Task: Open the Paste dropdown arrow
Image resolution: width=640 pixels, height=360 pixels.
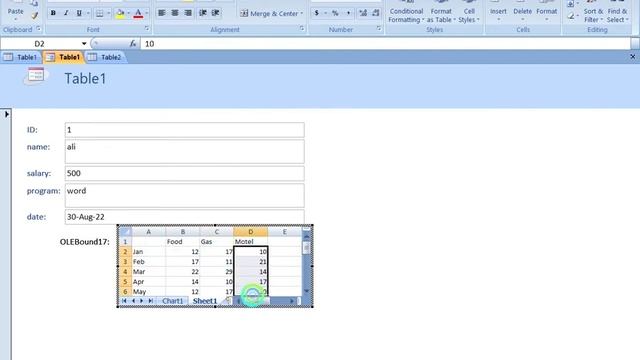Action: [16, 20]
